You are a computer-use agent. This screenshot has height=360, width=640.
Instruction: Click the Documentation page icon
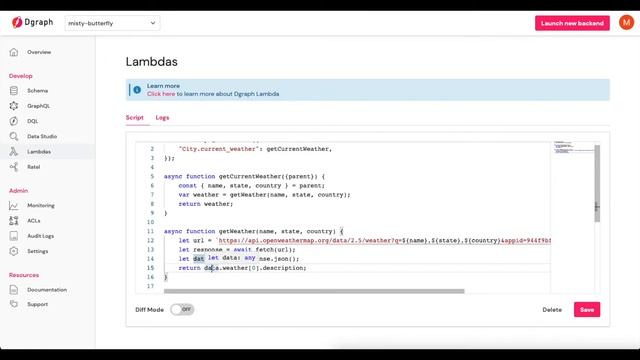(x=14, y=289)
